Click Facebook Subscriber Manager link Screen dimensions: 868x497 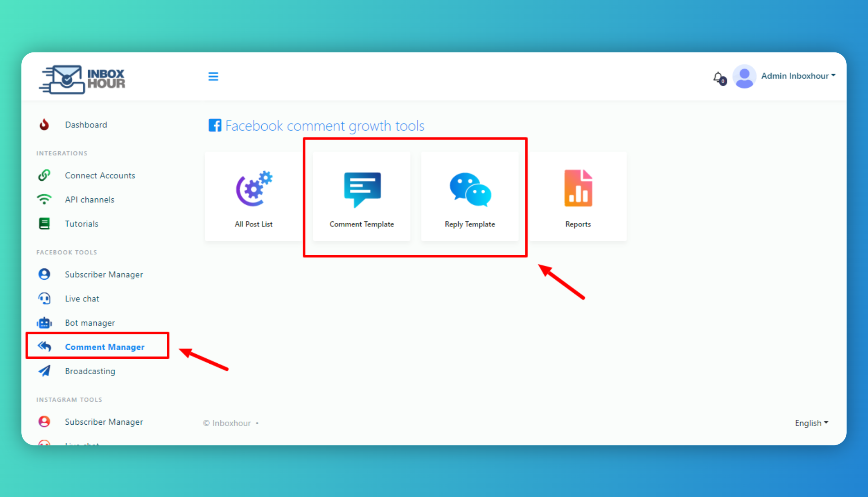click(x=104, y=275)
